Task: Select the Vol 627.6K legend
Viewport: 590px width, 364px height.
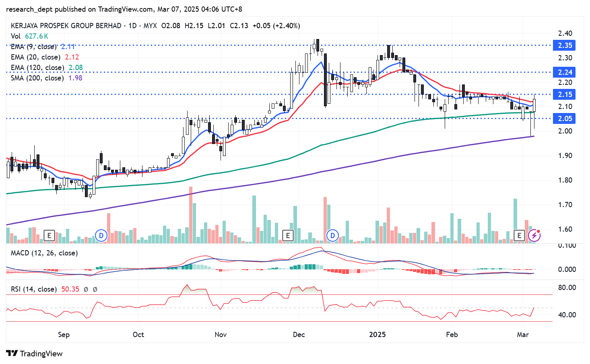Action: point(29,36)
